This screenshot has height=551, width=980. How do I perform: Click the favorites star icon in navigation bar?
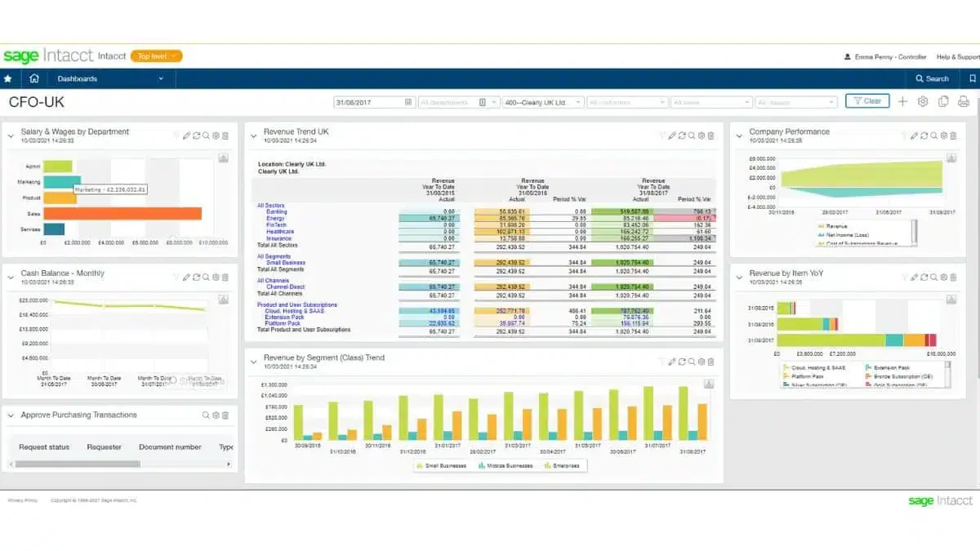tap(8, 79)
